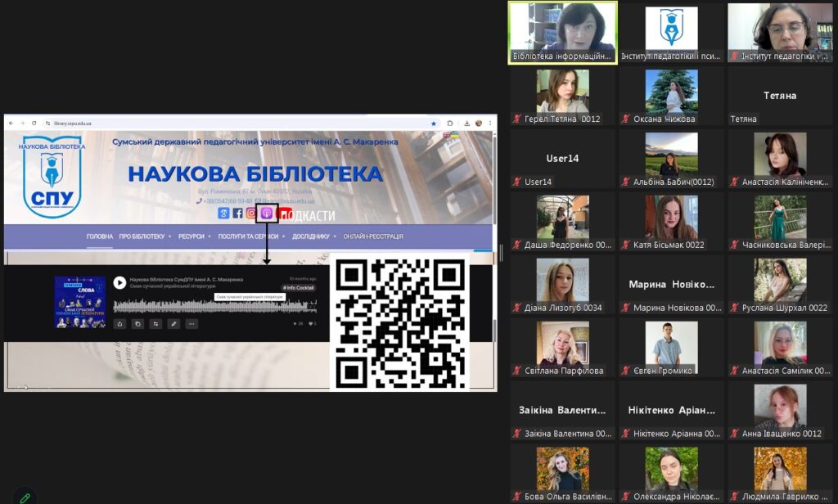The height and width of the screenshot is (504, 838).
Task: Open the browser downloads icon
Action: tap(466, 124)
